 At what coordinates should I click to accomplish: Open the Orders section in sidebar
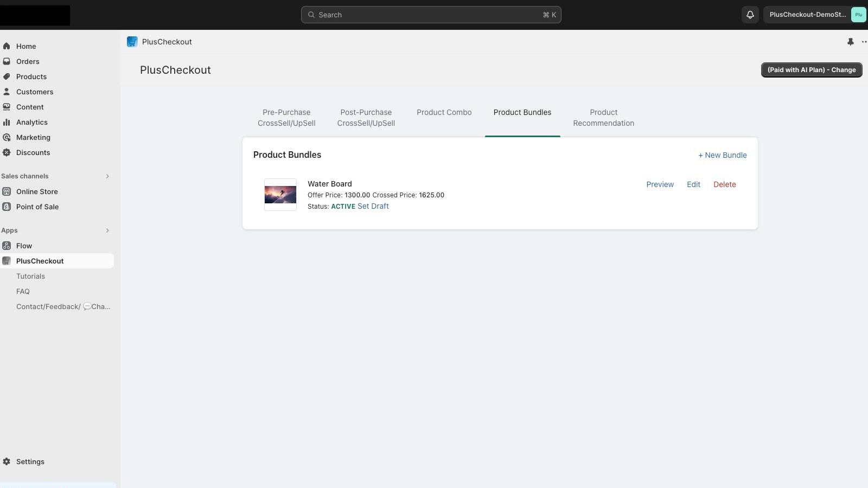pos(28,61)
